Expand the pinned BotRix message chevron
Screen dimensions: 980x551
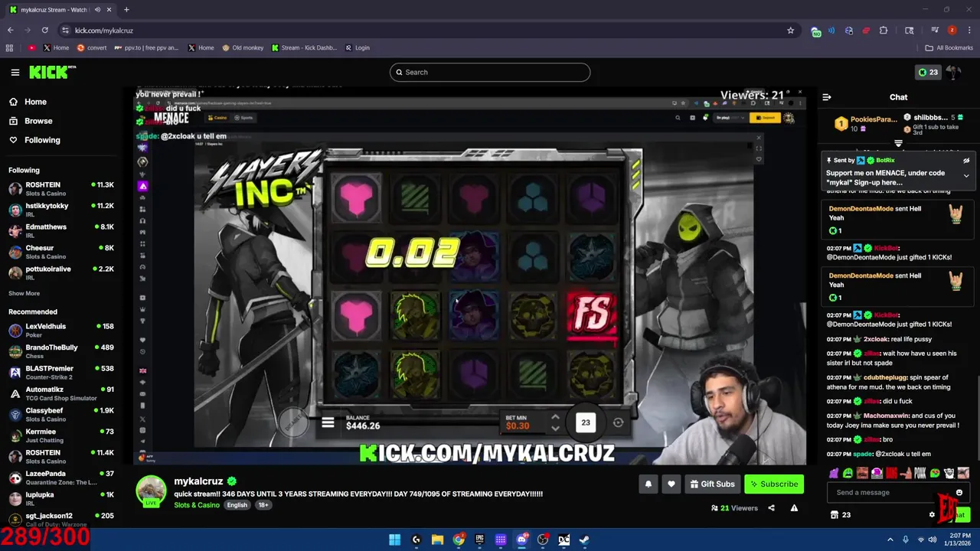click(966, 176)
